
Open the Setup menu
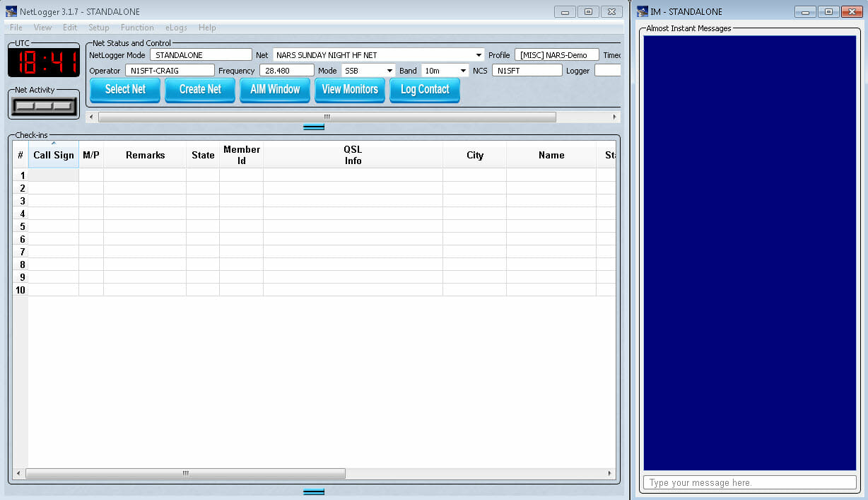(x=98, y=28)
